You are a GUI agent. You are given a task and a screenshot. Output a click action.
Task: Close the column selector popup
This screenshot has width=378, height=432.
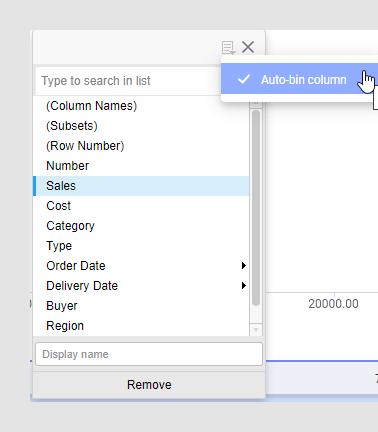pyautogui.click(x=248, y=47)
